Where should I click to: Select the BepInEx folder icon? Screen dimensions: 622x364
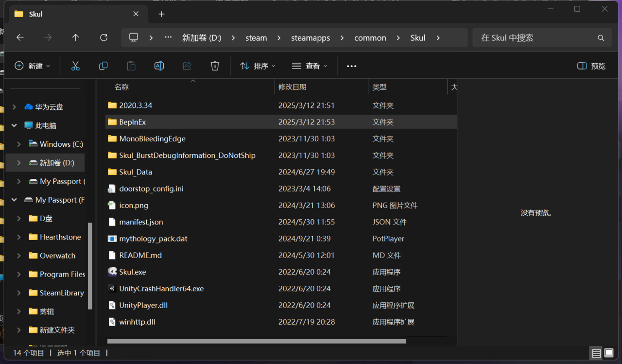click(x=112, y=122)
